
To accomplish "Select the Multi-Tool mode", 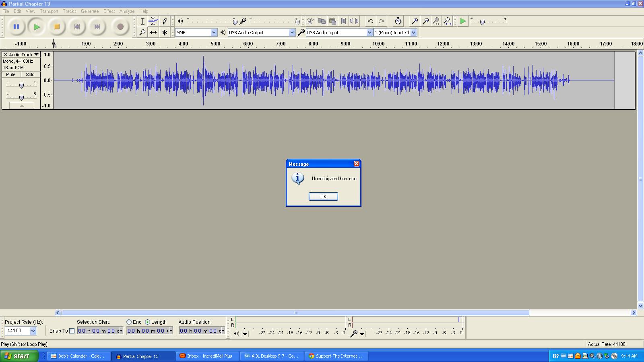I will pos(165,32).
